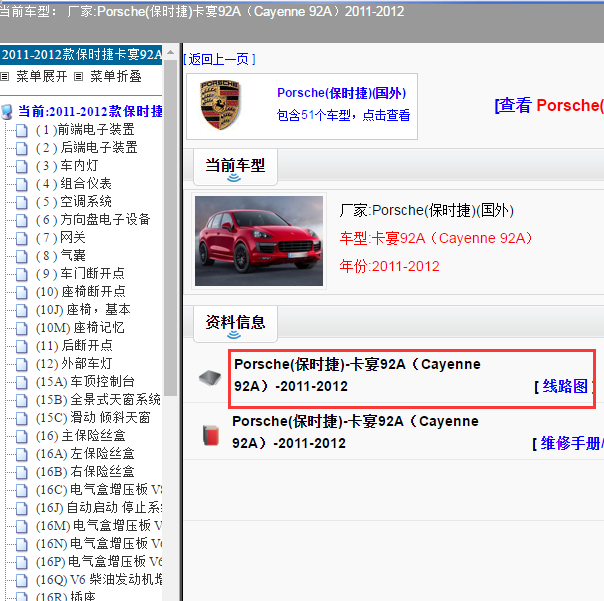Click the tree panel scroll up arrow
The width and height of the screenshot is (604, 601).
171,52
